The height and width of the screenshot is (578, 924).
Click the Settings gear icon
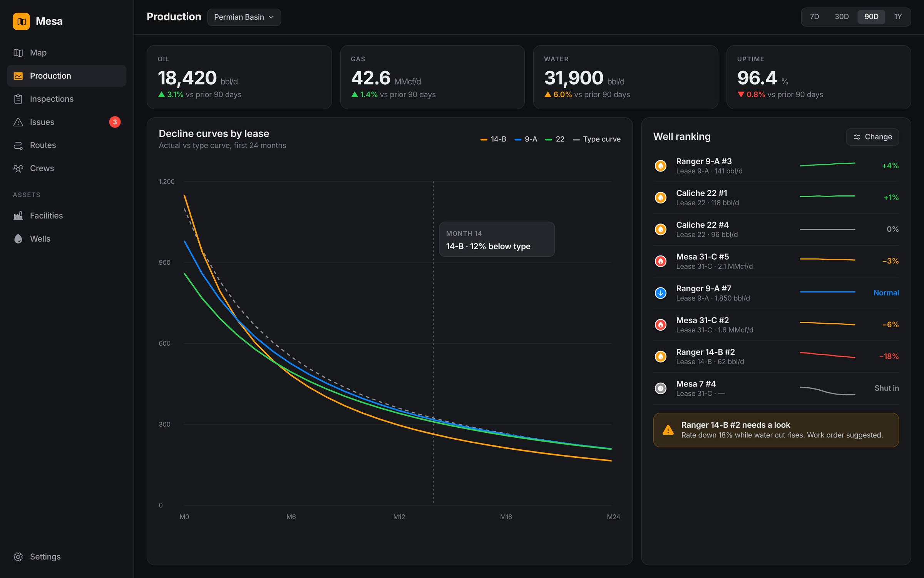click(18, 557)
